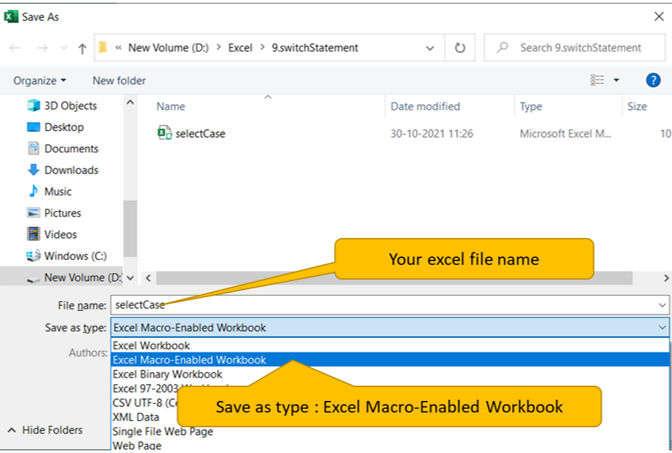Collapse folders with Hide Folders
This screenshot has height=453, width=672.
(45, 430)
